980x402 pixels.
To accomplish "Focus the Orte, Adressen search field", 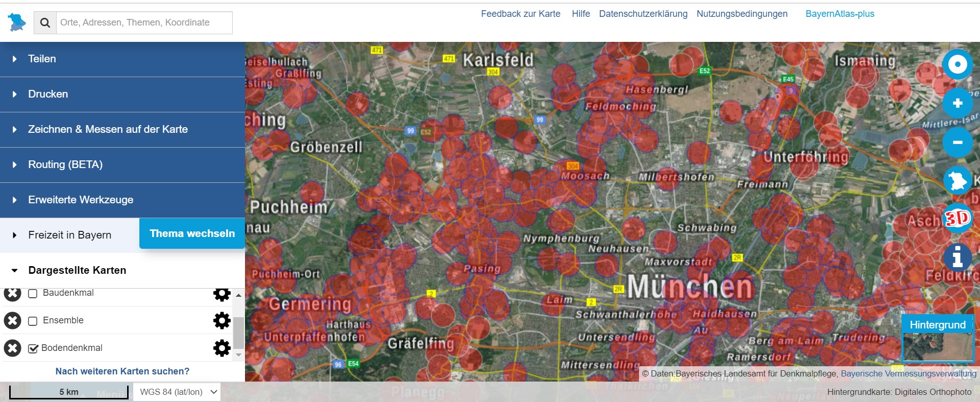I will [x=144, y=22].
